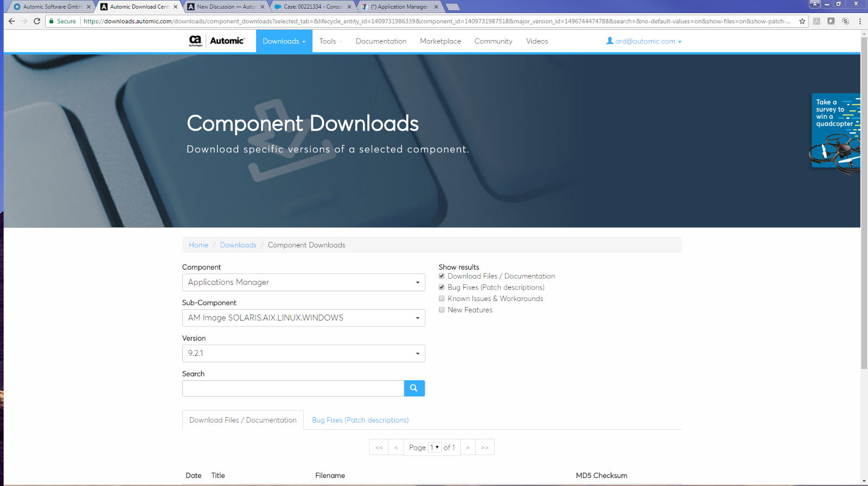Image resolution: width=868 pixels, height=486 pixels.
Task: Click the S extension icon in the toolbar
Action: (845, 21)
